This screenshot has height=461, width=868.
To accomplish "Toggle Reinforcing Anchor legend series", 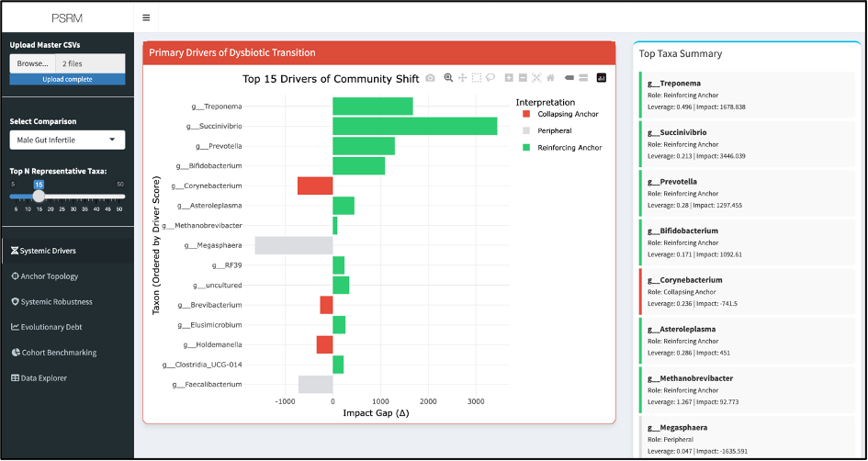I will [562, 147].
